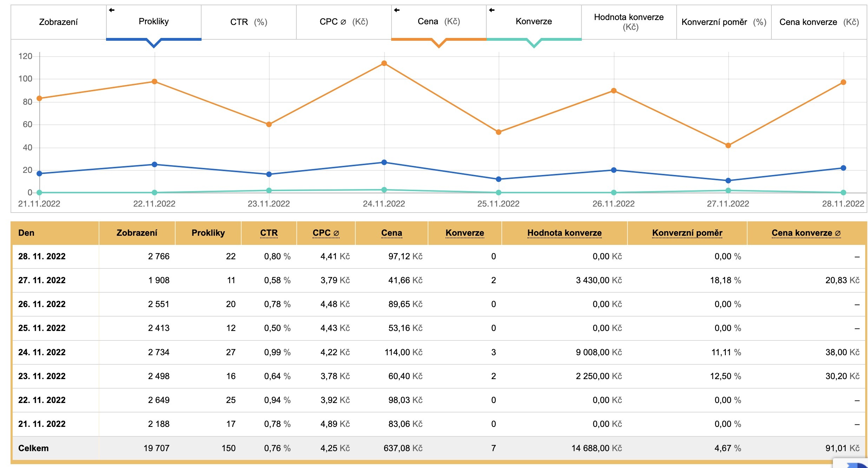Screen dimensions: 868x468
Task: Select the Cena konverze (Kč) chart tab
Action: pos(819,22)
